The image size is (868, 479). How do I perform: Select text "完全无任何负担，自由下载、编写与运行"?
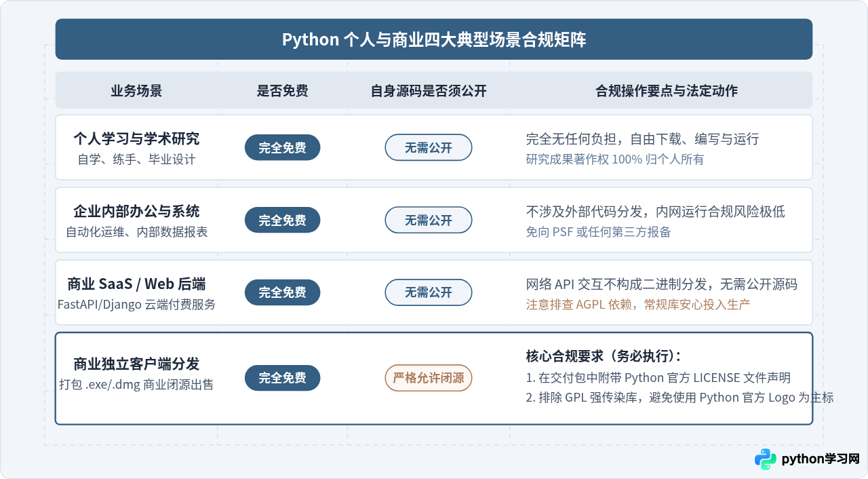pos(642,139)
